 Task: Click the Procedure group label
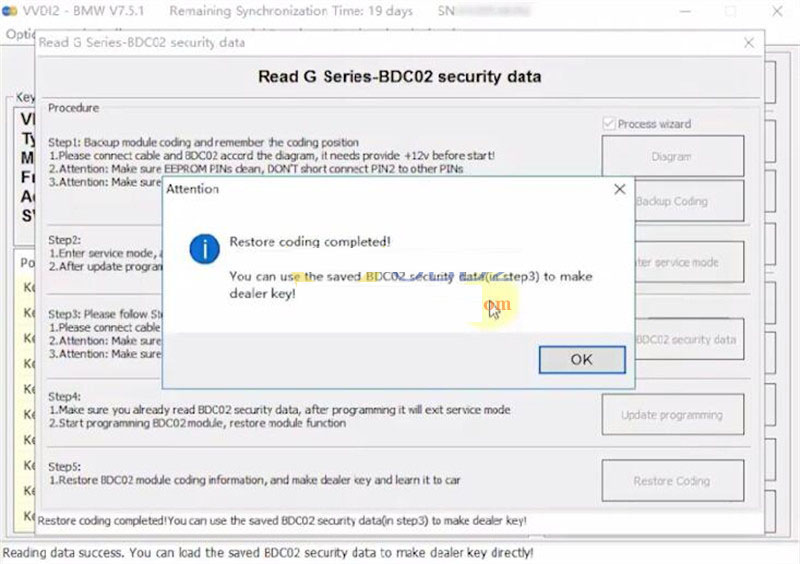pyautogui.click(x=73, y=108)
